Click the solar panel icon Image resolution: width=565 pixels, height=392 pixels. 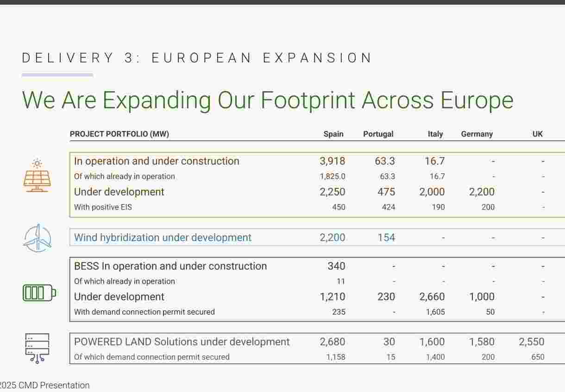pos(37,176)
